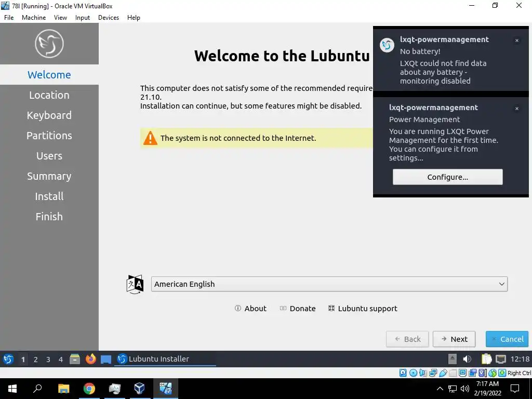Click the removable media eject tray icon
The height and width of the screenshot is (399, 532).
pyautogui.click(x=453, y=359)
